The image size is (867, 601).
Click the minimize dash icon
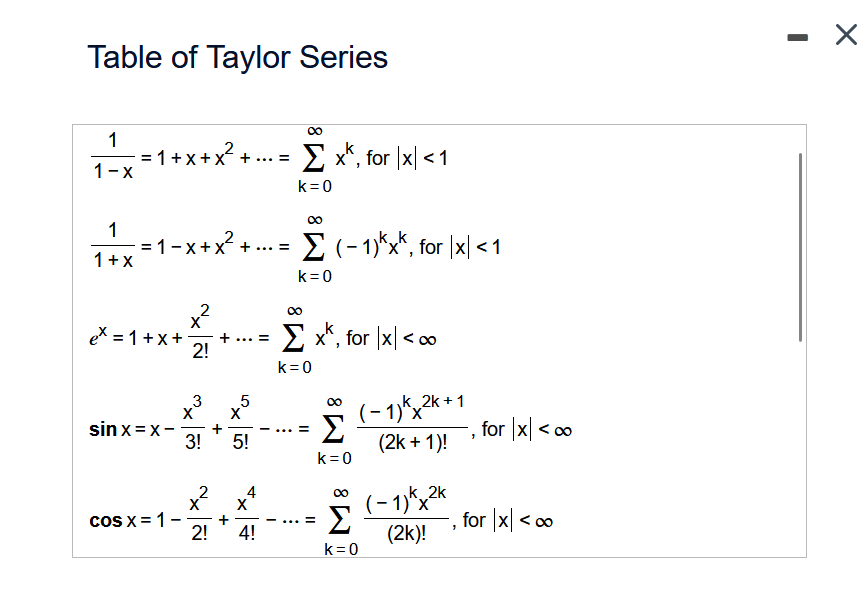point(796,35)
